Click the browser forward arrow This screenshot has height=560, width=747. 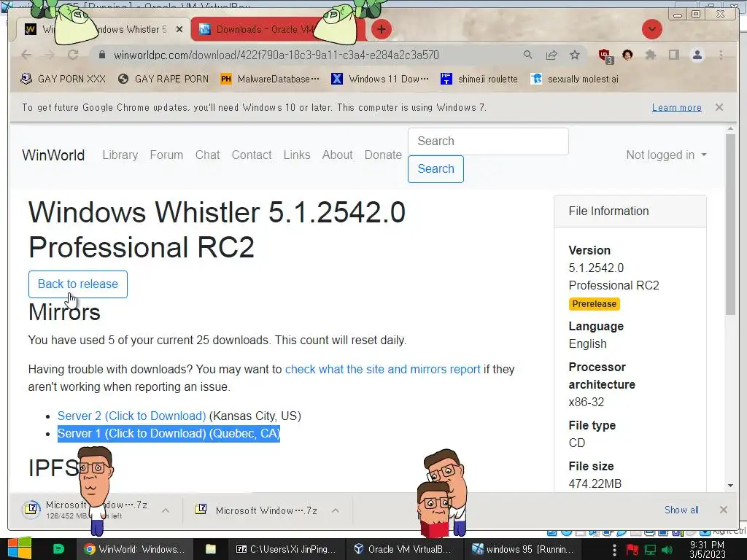pos(50,55)
